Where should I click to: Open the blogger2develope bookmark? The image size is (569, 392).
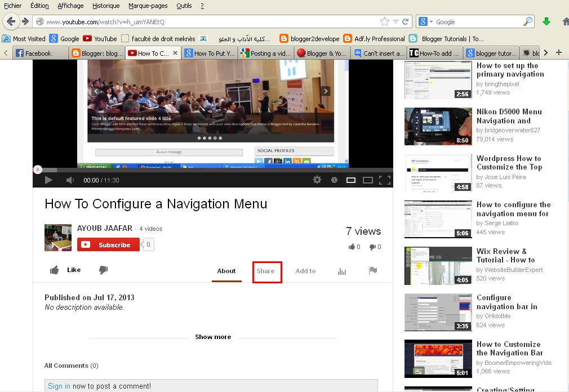tap(310, 38)
